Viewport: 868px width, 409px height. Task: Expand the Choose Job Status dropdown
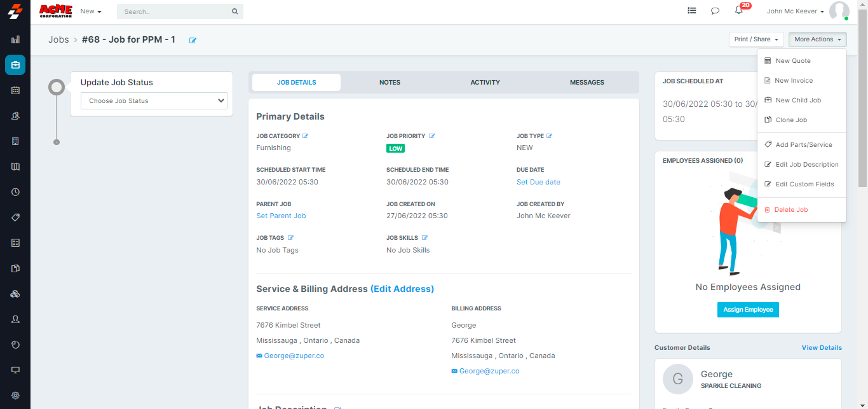(154, 101)
